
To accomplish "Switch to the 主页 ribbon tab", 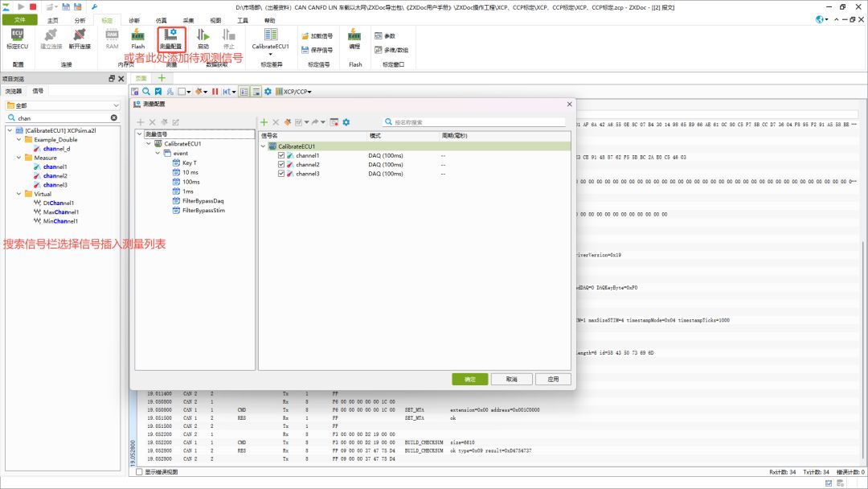I will (52, 20).
